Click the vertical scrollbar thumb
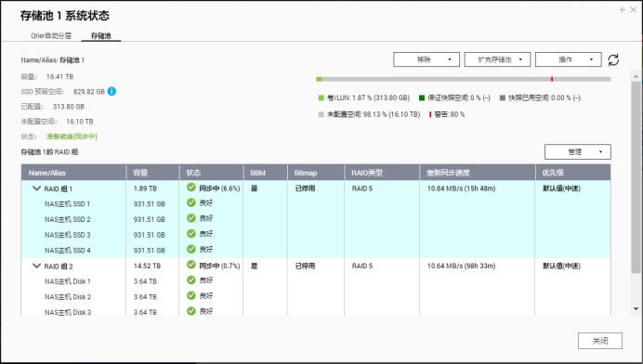 [636, 177]
